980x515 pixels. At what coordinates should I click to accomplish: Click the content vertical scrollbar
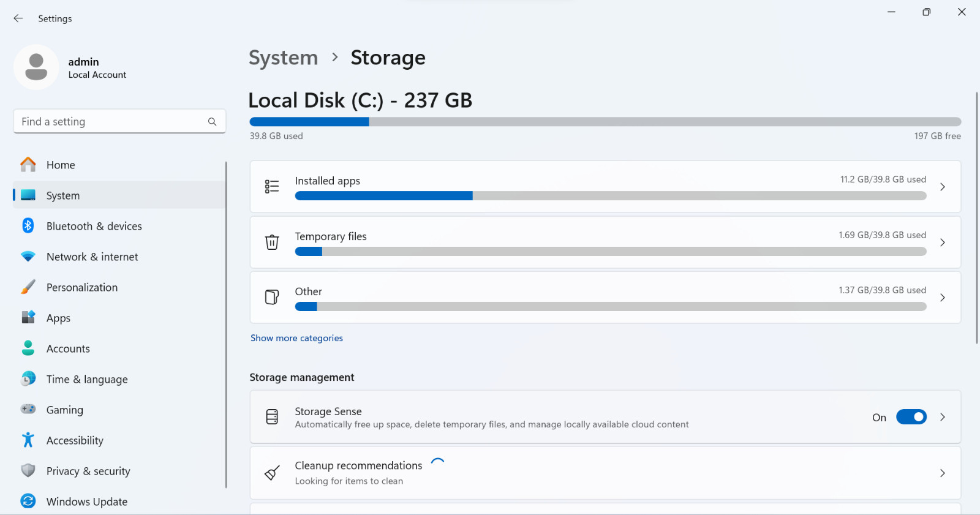point(977,218)
